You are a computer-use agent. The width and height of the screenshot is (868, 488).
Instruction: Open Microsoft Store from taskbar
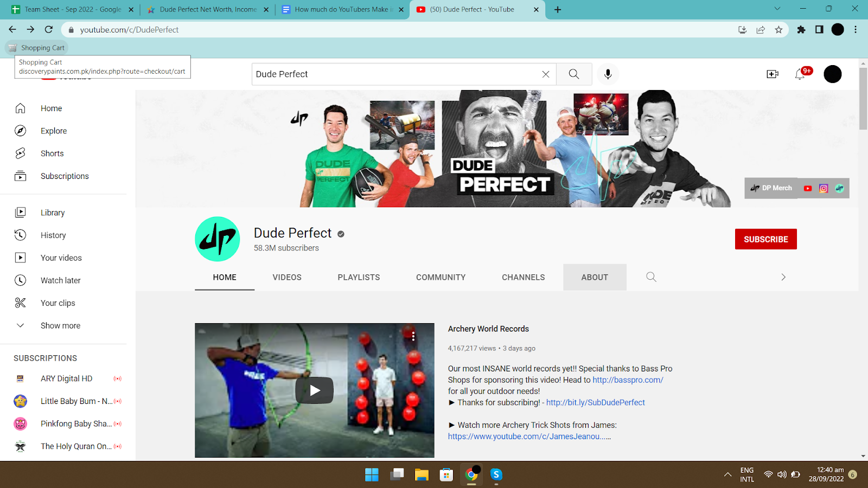pos(446,475)
